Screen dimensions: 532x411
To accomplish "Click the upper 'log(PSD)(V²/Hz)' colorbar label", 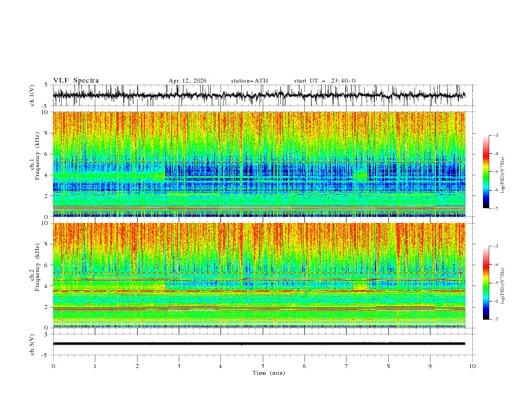I will click(502, 175).
